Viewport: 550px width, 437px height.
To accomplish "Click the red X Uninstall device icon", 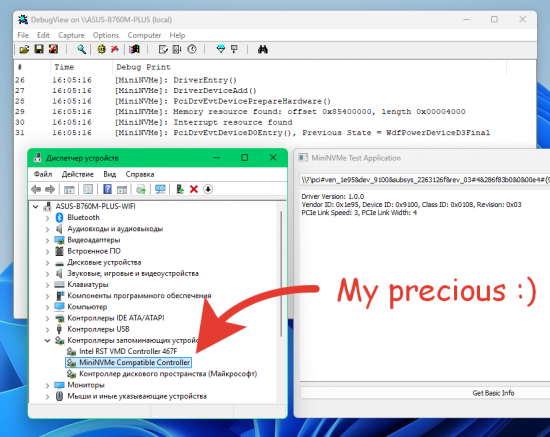I will (194, 189).
